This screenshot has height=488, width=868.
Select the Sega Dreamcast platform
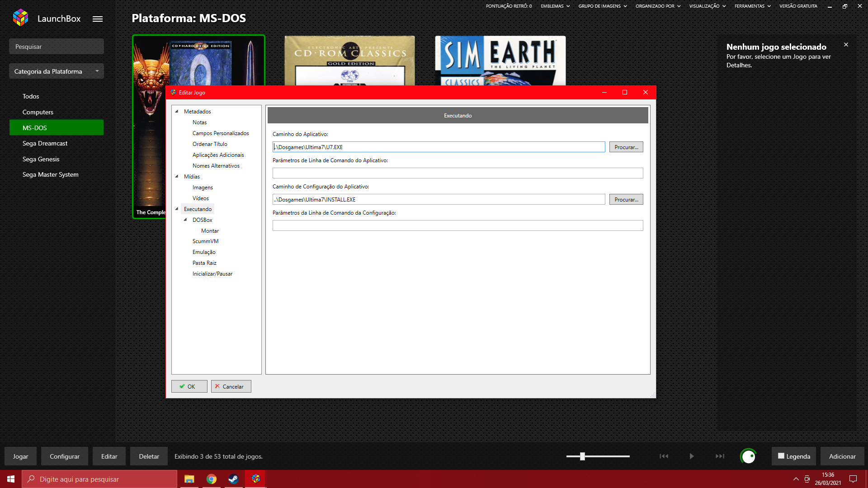(57, 143)
